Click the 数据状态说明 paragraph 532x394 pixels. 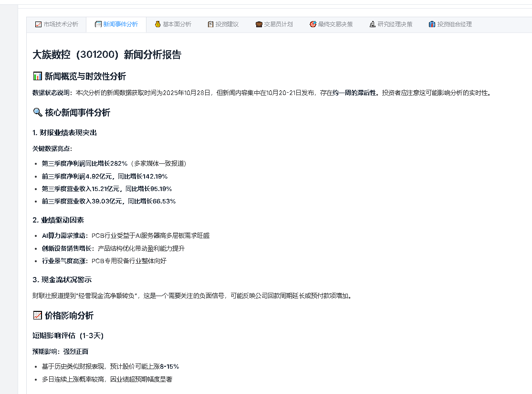(262, 93)
